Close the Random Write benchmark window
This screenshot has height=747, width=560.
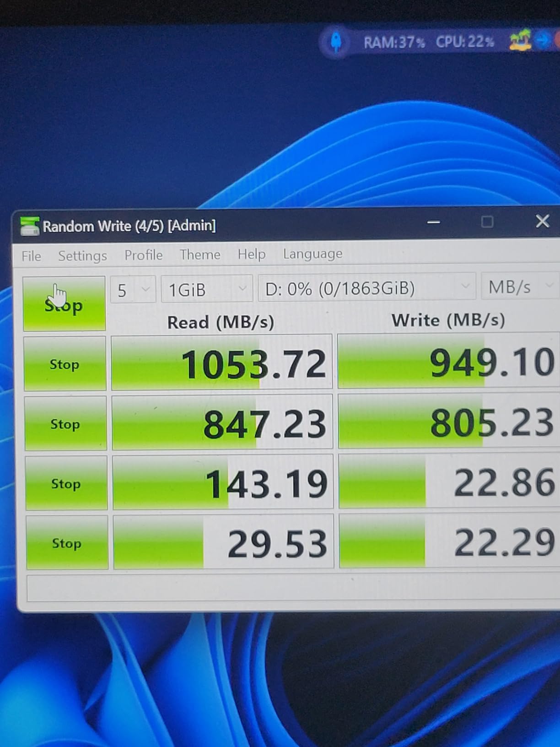pyautogui.click(x=542, y=222)
